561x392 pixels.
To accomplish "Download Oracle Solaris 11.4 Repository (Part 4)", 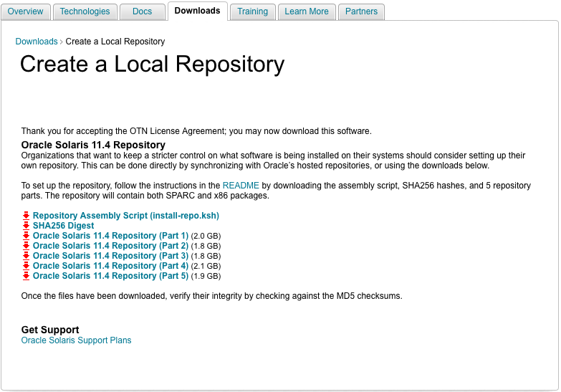I will [x=110, y=266].
